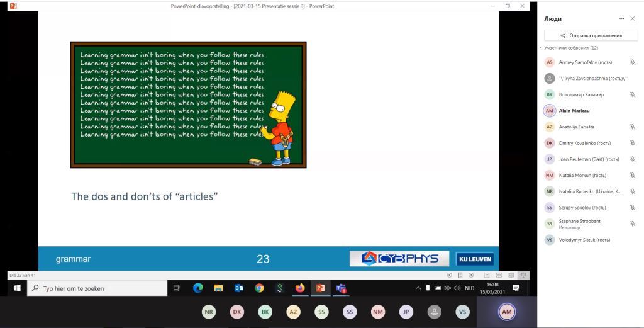The width and height of the screenshot is (644, 328).
Task: Click the muted mic icon beside Anatolijs Zabašta
Action: tap(633, 127)
